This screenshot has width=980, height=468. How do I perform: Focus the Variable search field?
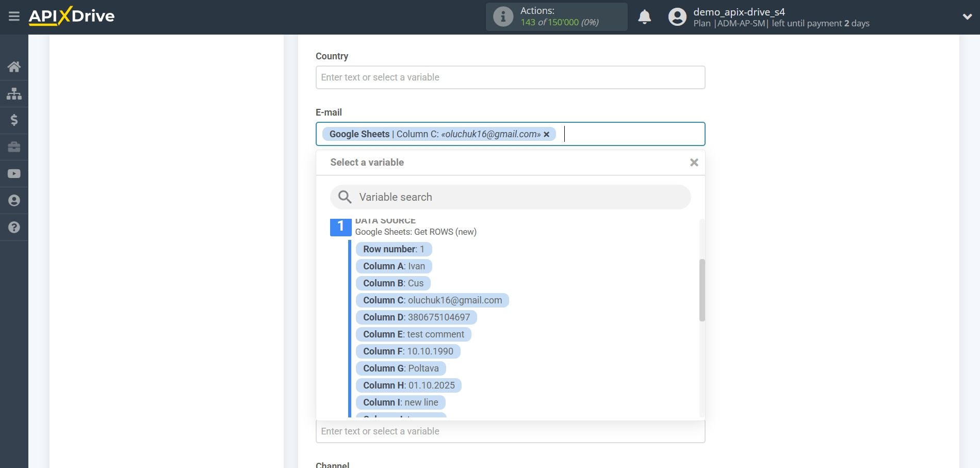[x=510, y=197]
